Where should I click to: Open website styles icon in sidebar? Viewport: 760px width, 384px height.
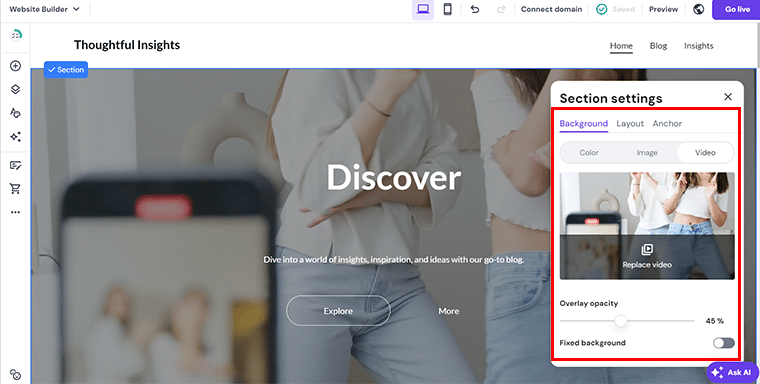pyautogui.click(x=16, y=113)
